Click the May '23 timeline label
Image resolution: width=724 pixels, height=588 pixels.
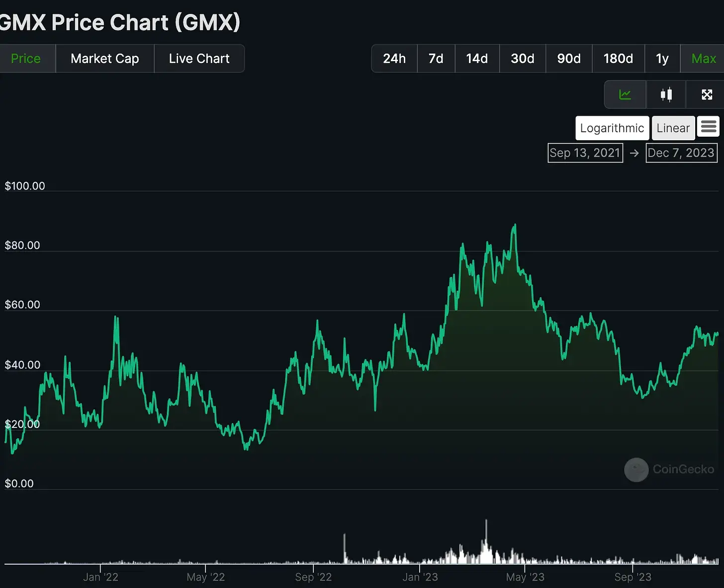tap(525, 577)
